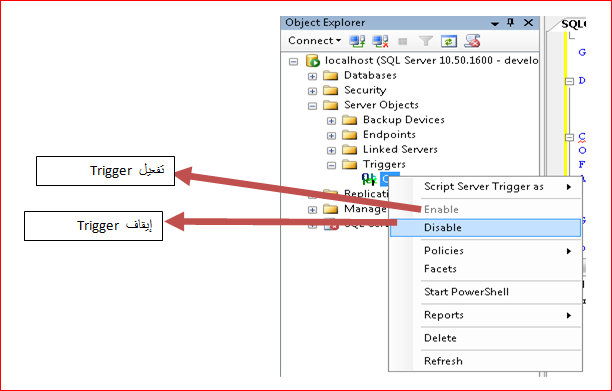Select the localhost server icon
This screenshot has width=612, height=391.
[313, 60]
